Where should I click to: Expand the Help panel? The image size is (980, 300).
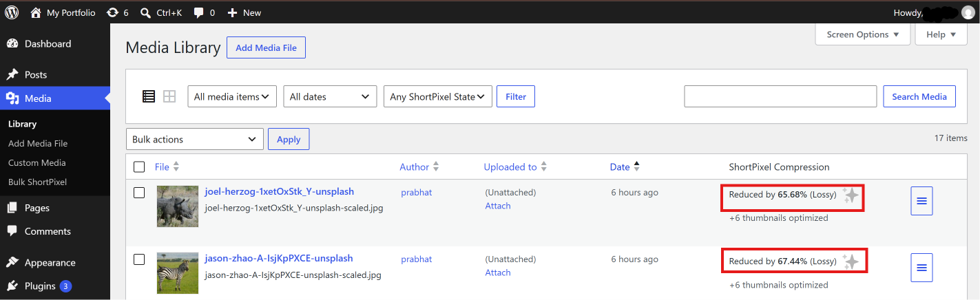point(941,34)
